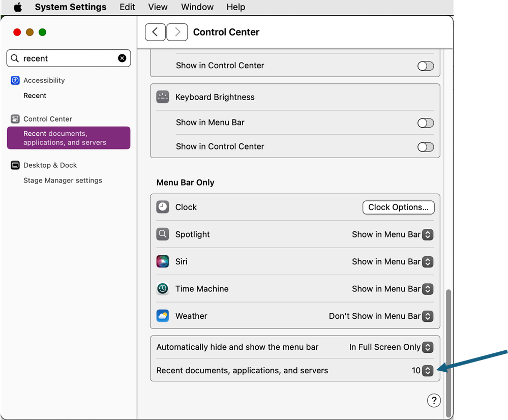Open the Edit menu
The height and width of the screenshot is (420, 508).
pyautogui.click(x=127, y=7)
